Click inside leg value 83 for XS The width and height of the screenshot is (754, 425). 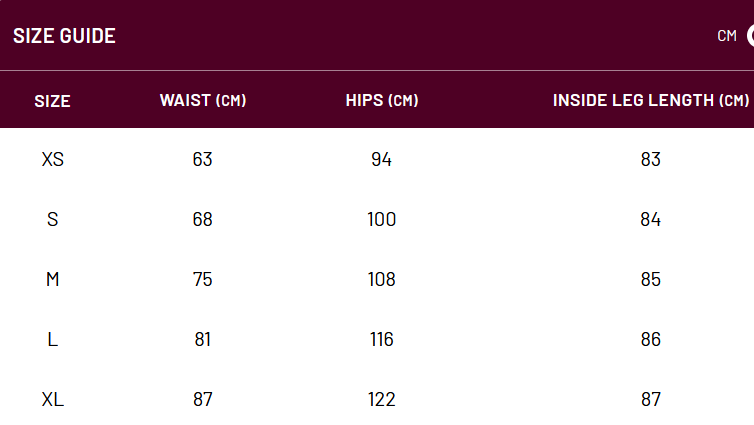[x=651, y=159]
